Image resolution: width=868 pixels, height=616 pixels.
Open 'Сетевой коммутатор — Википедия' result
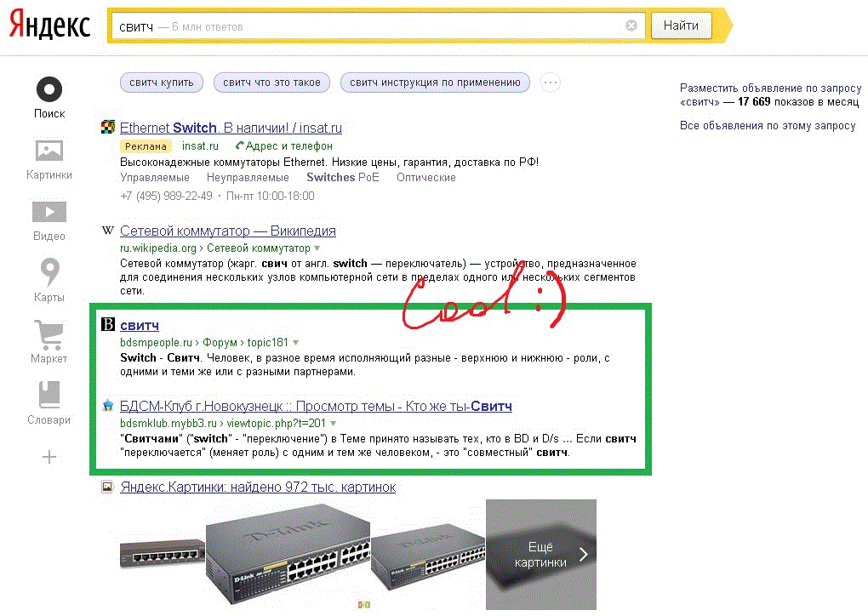pos(228,231)
